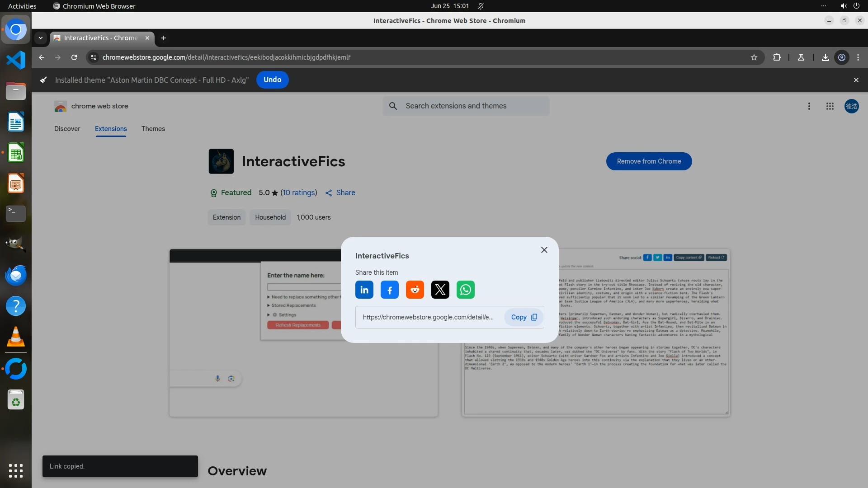Image resolution: width=868 pixels, height=488 pixels.
Task: Switch to Themes tab
Action: [153, 129]
